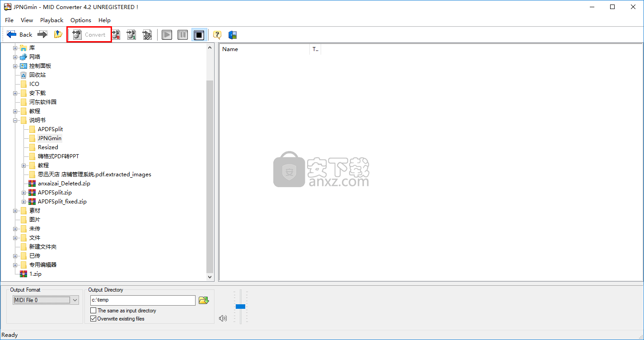The height and width of the screenshot is (340, 644).
Task: Expand the 未传 folder node
Action: coord(15,229)
